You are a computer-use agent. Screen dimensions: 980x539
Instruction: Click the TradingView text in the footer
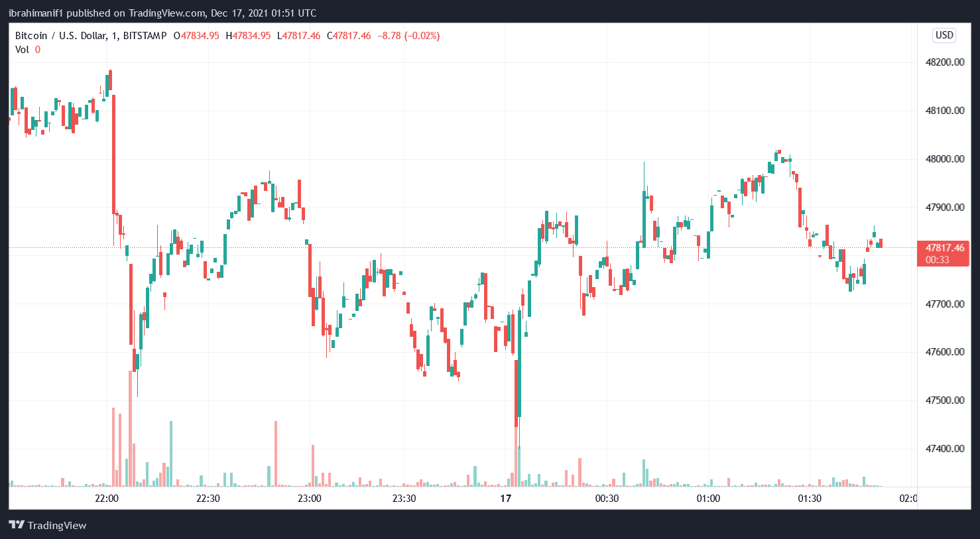point(57,526)
